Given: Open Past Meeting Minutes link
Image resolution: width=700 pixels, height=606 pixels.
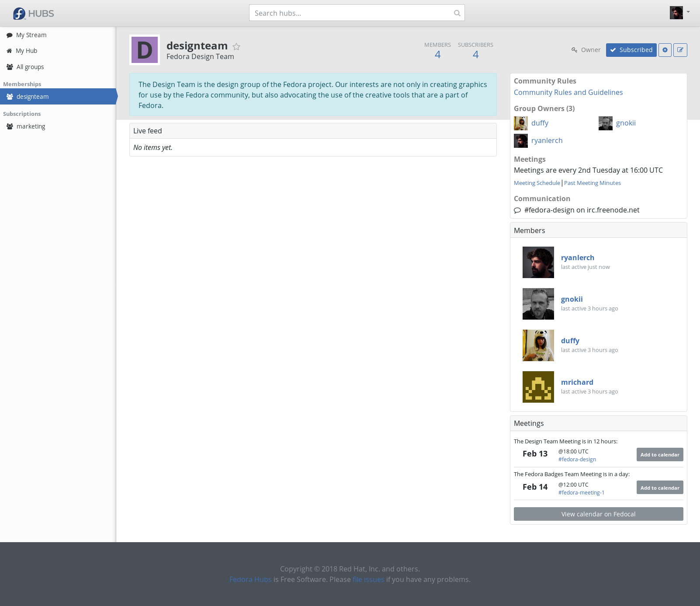Looking at the screenshot, I should click(593, 183).
